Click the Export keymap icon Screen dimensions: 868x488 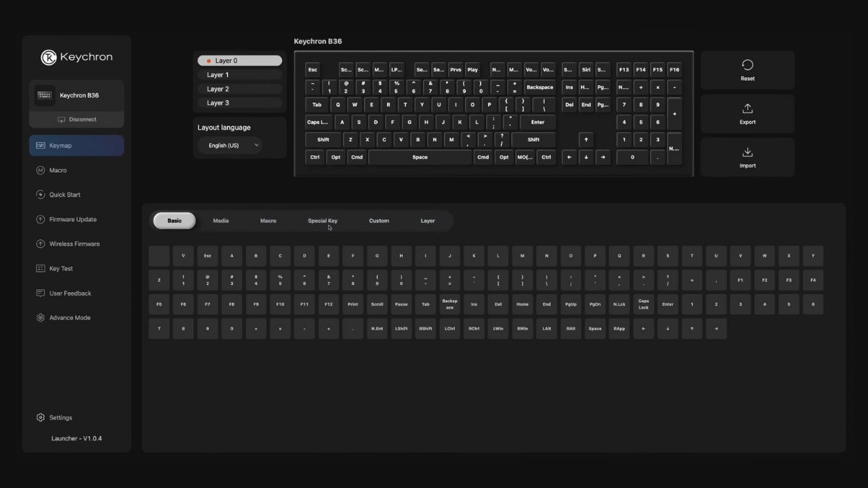click(747, 108)
